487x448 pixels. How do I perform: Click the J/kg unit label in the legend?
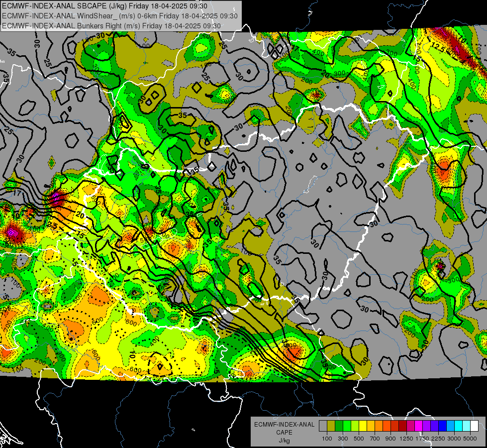[x=284, y=441]
